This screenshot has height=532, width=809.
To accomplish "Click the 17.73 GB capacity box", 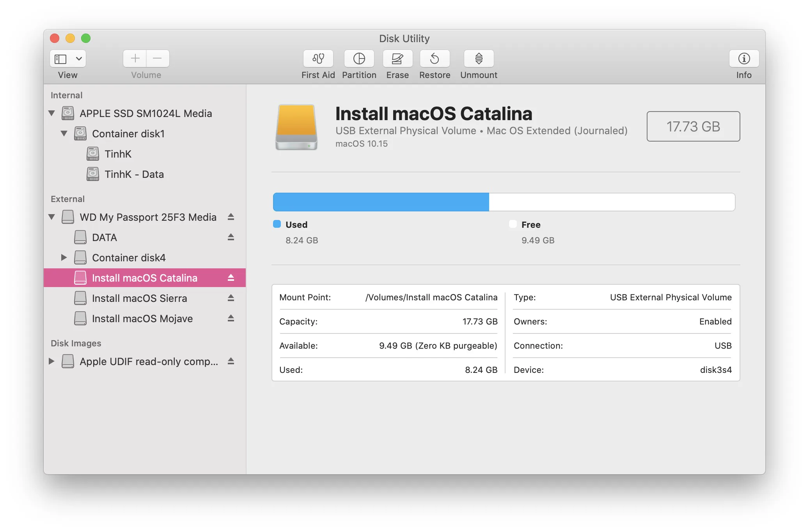I will 693,126.
